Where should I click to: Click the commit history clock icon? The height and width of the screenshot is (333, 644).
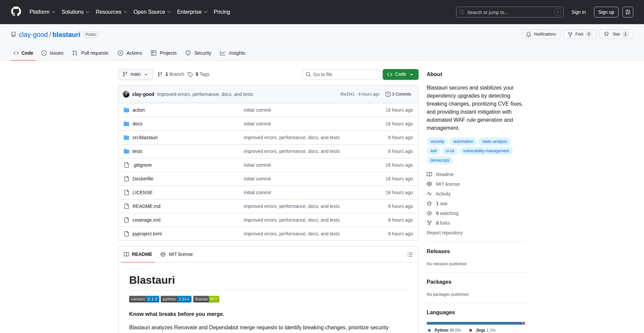[388, 94]
